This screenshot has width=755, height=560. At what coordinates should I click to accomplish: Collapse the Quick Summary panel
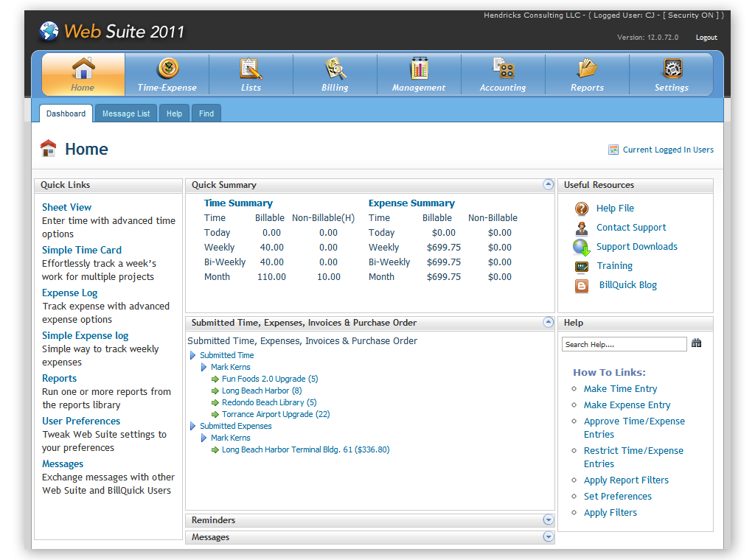point(548,185)
